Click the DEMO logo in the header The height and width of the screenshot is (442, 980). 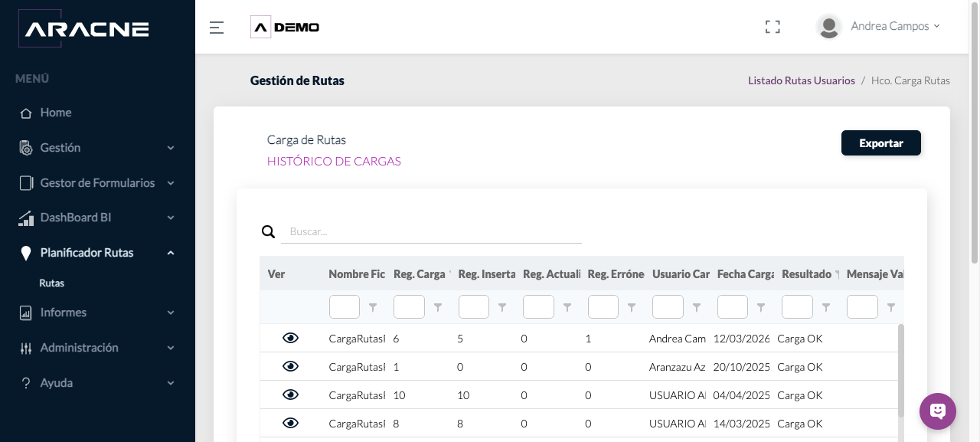[x=285, y=27]
